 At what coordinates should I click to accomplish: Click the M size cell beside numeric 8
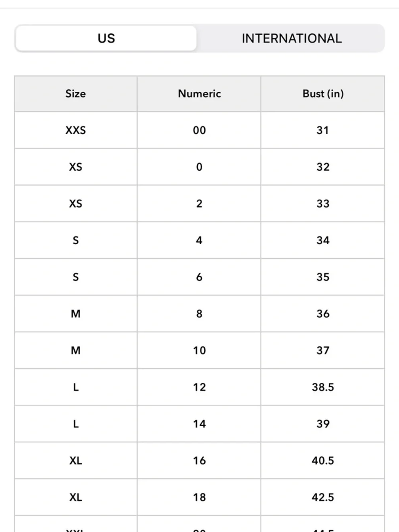pos(76,314)
